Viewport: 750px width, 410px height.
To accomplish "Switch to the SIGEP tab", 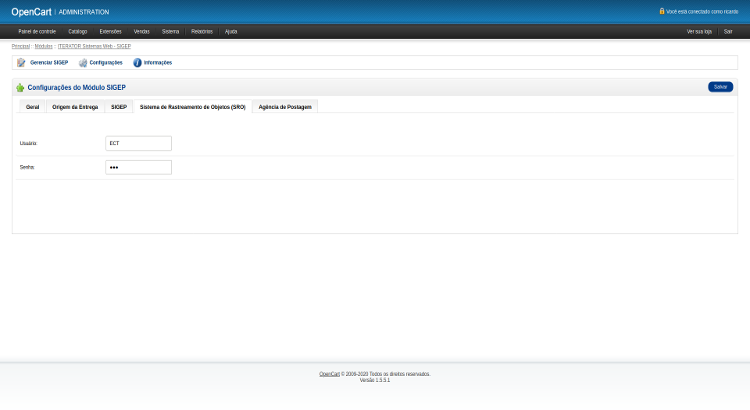I will coord(119,107).
